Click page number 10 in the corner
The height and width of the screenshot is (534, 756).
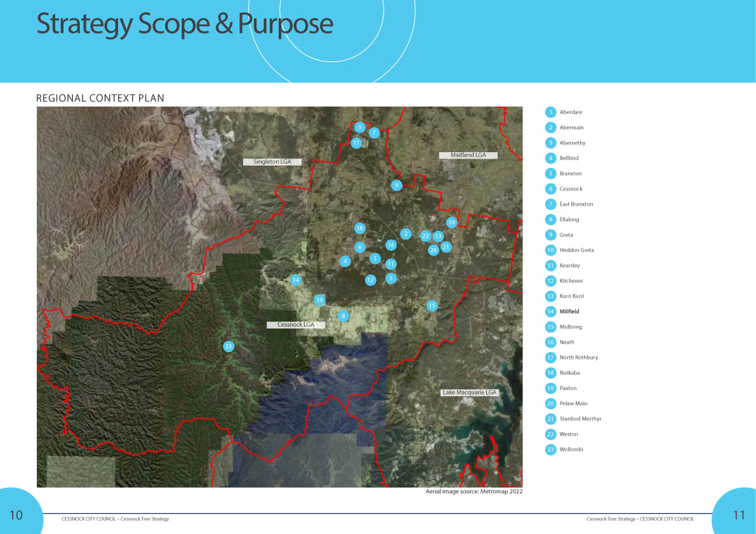click(16, 515)
